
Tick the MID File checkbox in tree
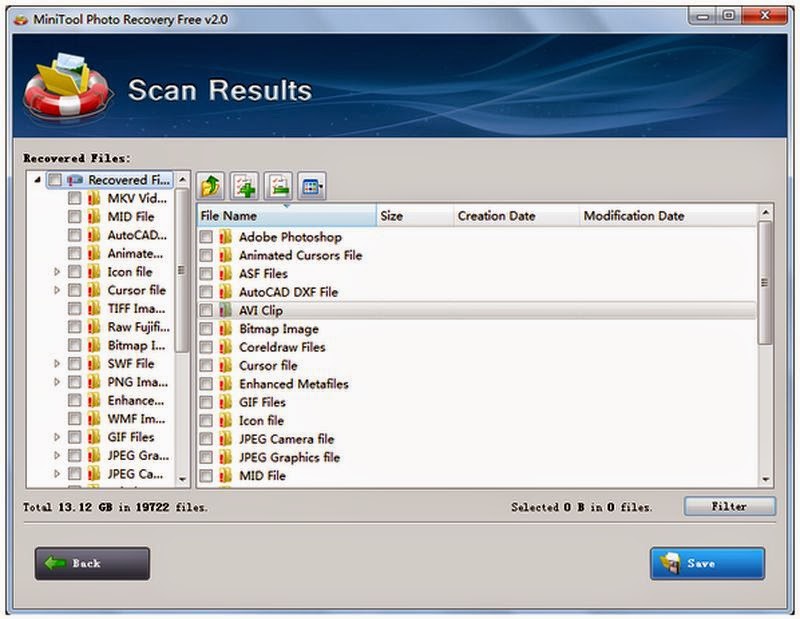point(74,217)
